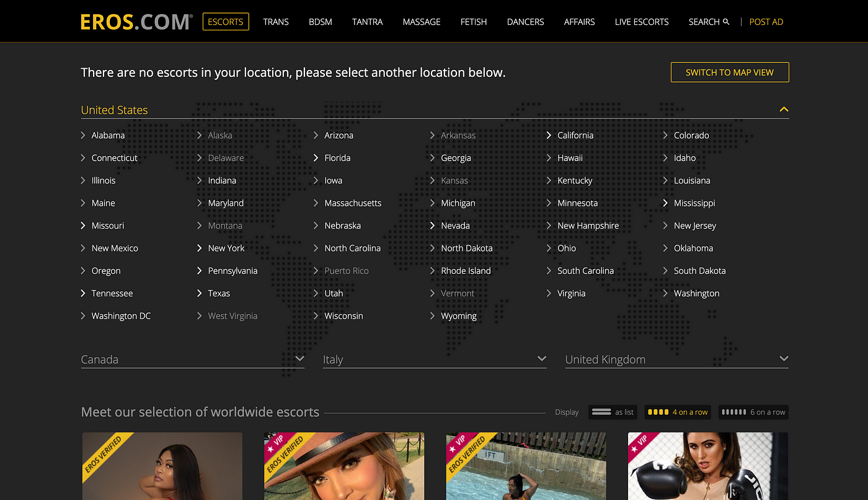Select '6 on a row' display
Image resolution: width=868 pixels, height=500 pixels.
coord(753,412)
